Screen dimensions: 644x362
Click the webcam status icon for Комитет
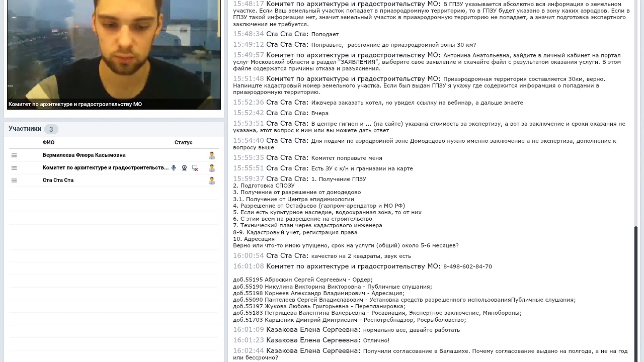[185, 168]
